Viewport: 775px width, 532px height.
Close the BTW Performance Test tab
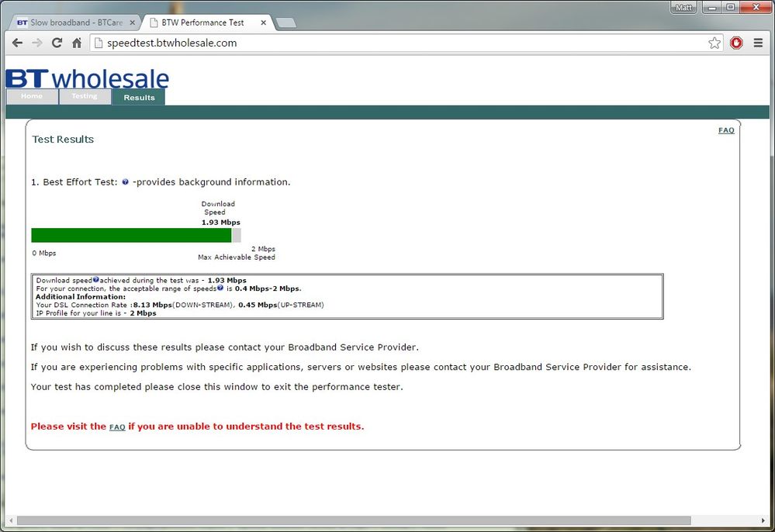tap(264, 22)
